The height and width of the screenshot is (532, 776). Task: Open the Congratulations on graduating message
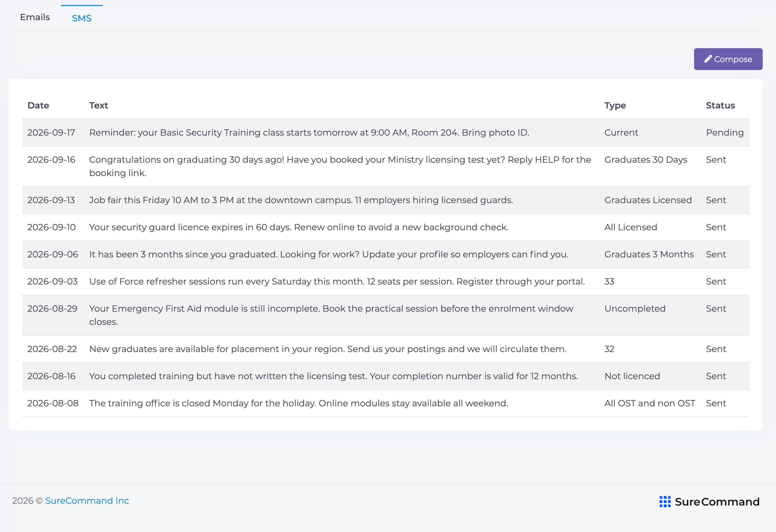(x=340, y=166)
